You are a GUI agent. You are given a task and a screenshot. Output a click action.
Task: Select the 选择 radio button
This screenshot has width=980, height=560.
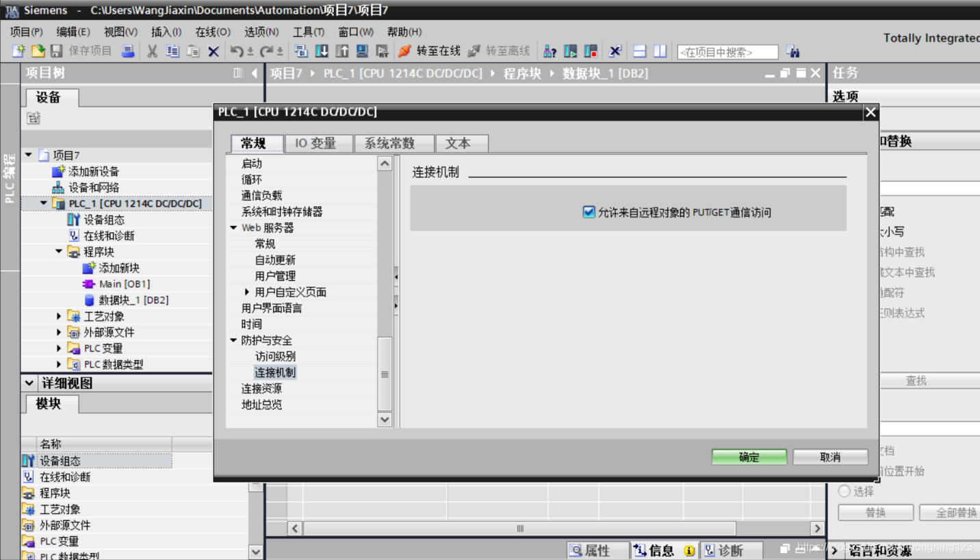pyautogui.click(x=846, y=491)
